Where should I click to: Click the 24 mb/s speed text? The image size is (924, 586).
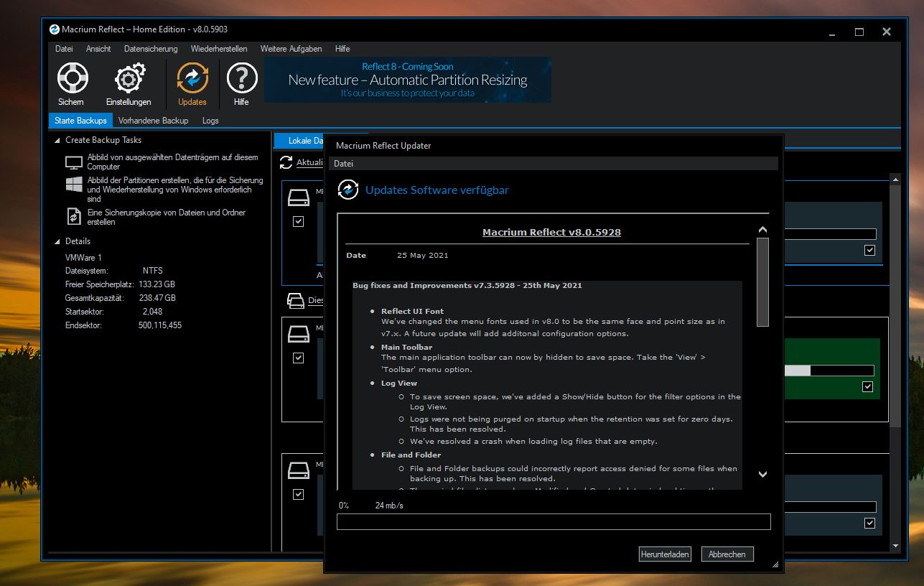(x=389, y=506)
